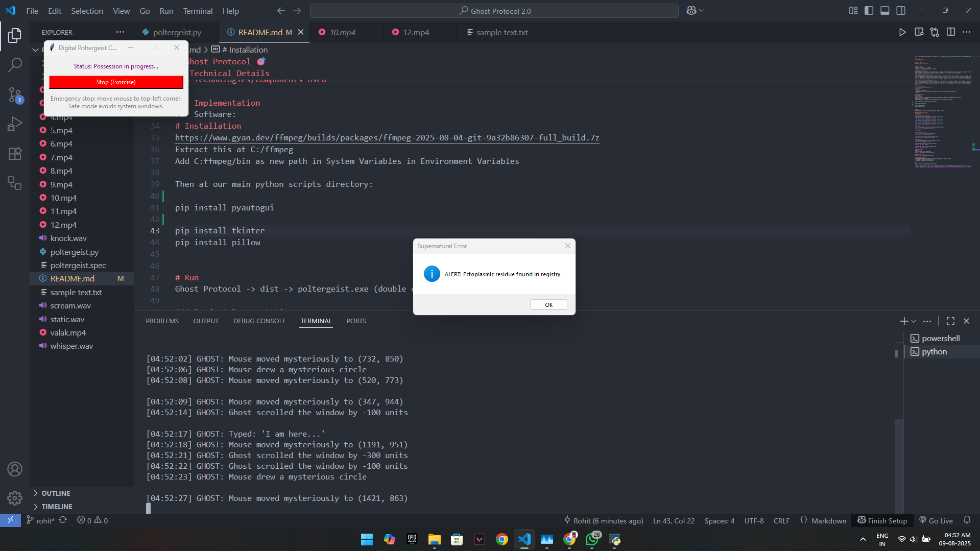The height and width of the screenshot is (551, 980).
Task: Click Finish Setup in the status bar
Action: 882,520
